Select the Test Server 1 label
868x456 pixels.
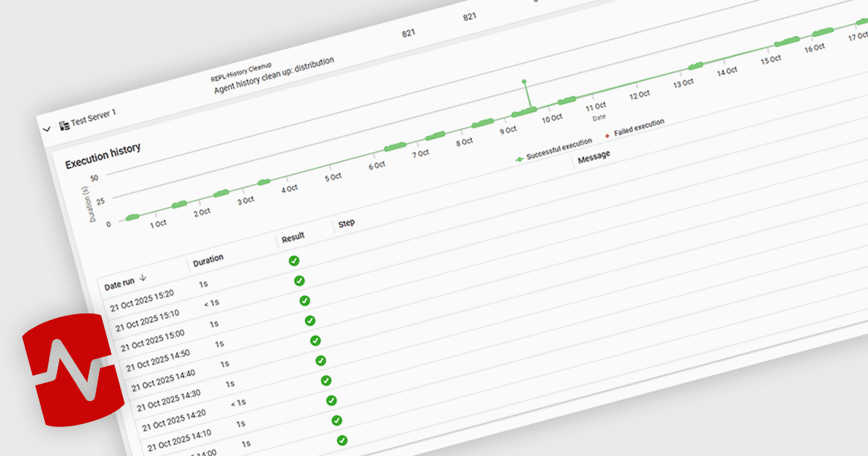click(93, 118)
